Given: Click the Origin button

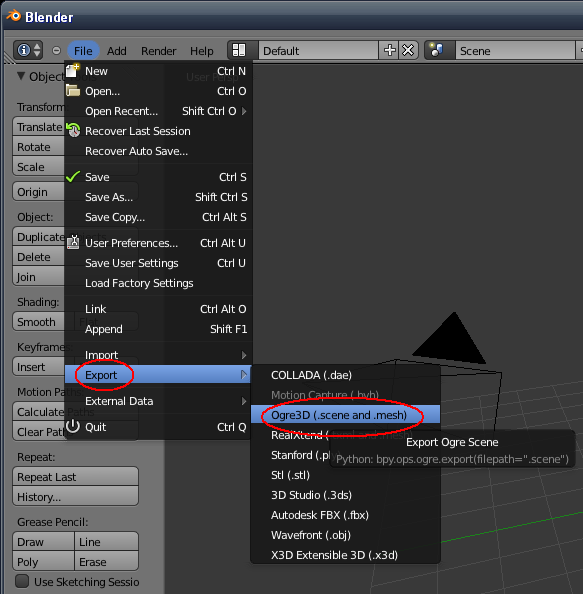Looking at the screenshot, I should (39, 192).
